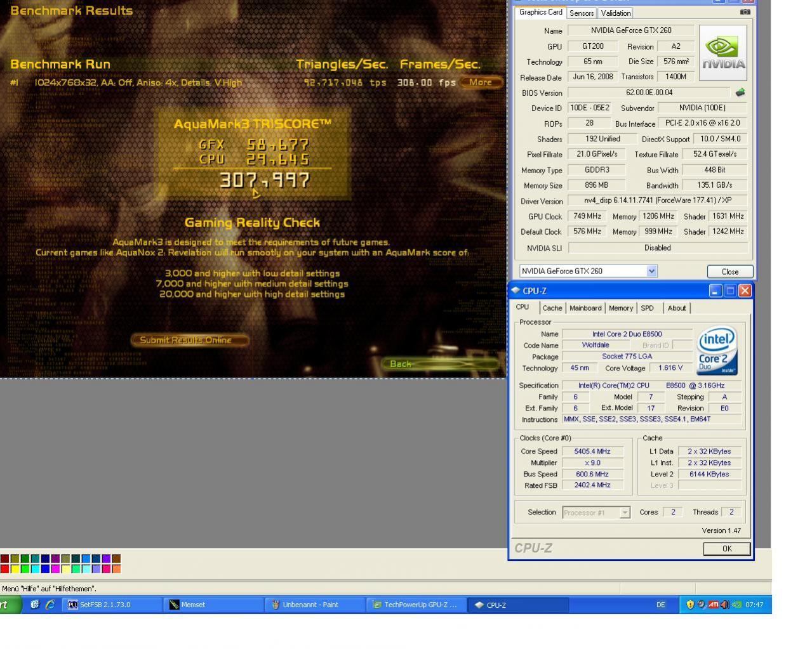This screenshot has width=812, height=649.
Task: Click the Intel Core 2 Duo logo
Action: tap(717, 350)
